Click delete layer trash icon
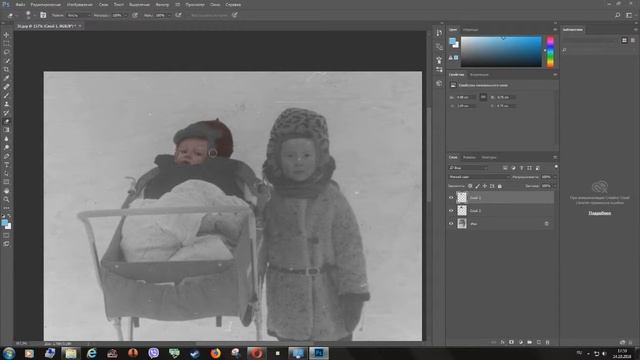Viewport: 640px width, 360px height. click(547, 342)
